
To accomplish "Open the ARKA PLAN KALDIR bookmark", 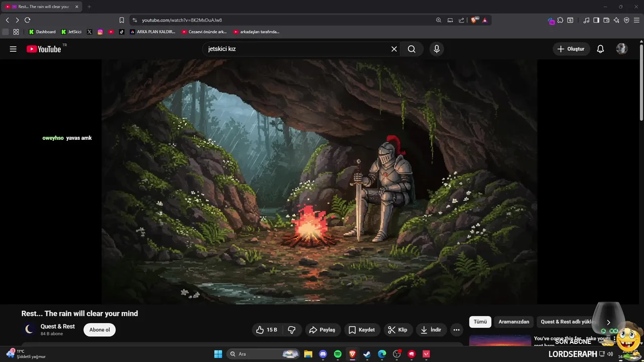I will [152, 32].
